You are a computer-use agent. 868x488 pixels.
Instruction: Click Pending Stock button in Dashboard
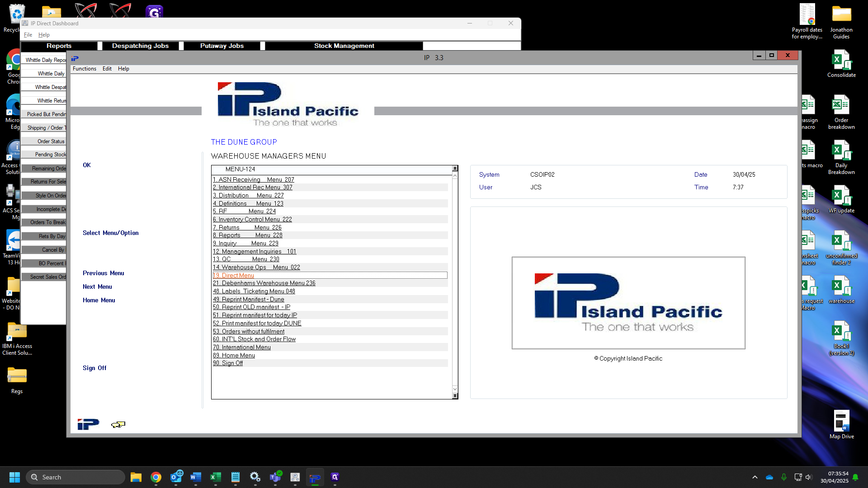click(45, 155)
